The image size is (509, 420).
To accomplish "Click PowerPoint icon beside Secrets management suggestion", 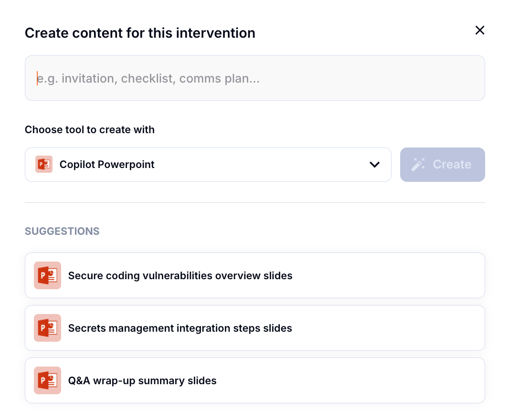I will click(47, 328).
